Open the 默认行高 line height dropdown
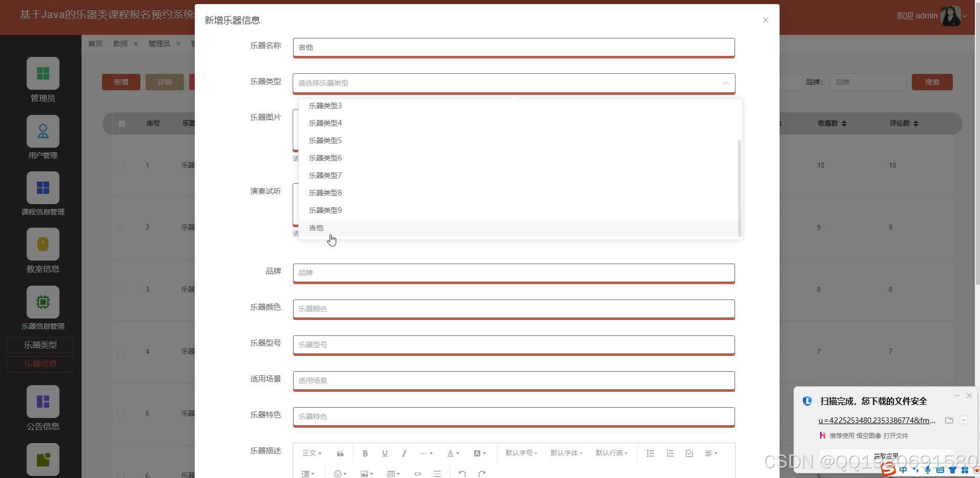This screenshot has height=478, width=980. [x=611, y=453]
